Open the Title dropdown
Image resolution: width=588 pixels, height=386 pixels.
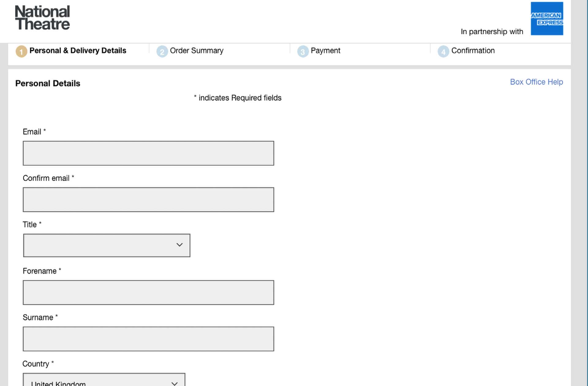tap(107, 245)
